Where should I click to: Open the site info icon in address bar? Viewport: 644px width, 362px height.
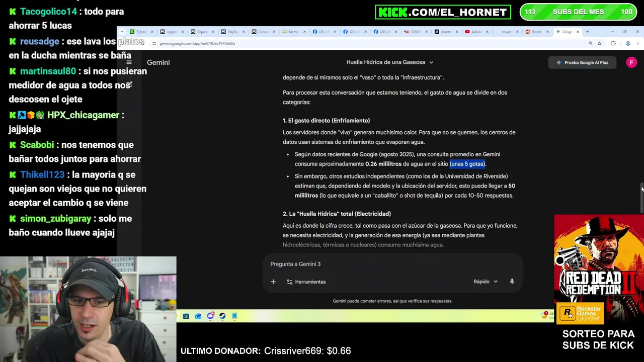(154, 43)
